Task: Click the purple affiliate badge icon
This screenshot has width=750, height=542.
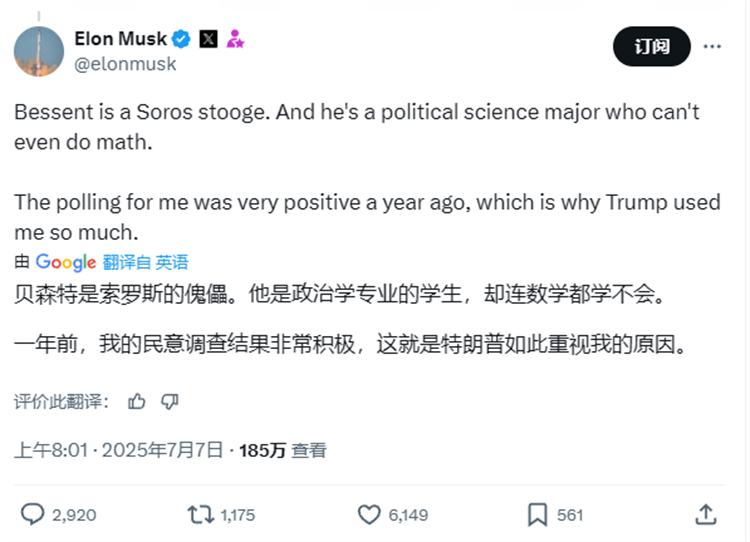Action: pyautogui.click(x=235, y=39)
